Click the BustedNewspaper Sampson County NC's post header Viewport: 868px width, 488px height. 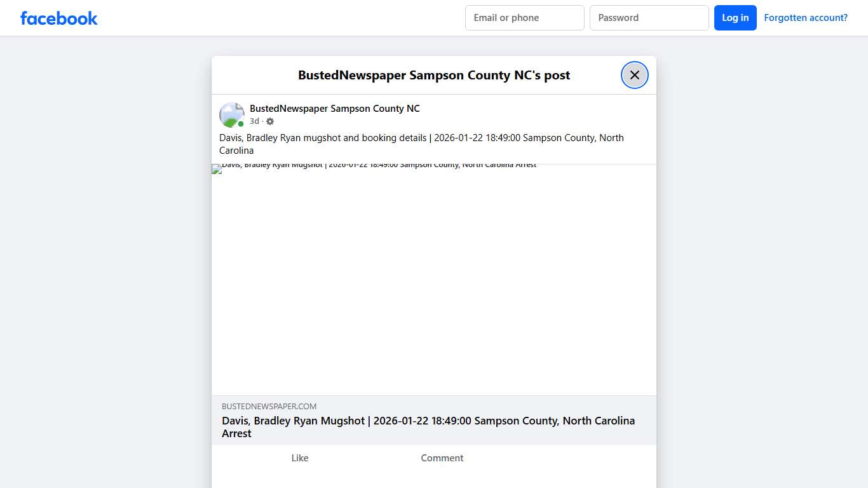pyautogui.click(x=434, y=74)
